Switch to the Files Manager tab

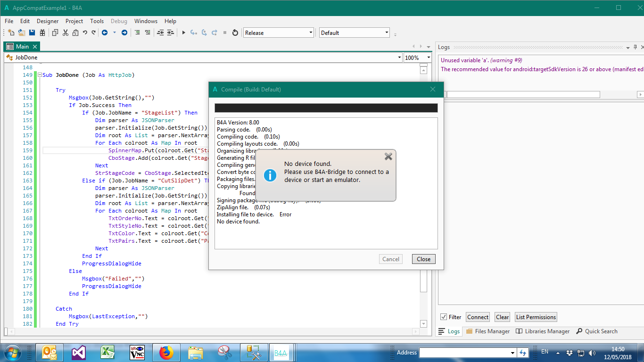[488, 331]
